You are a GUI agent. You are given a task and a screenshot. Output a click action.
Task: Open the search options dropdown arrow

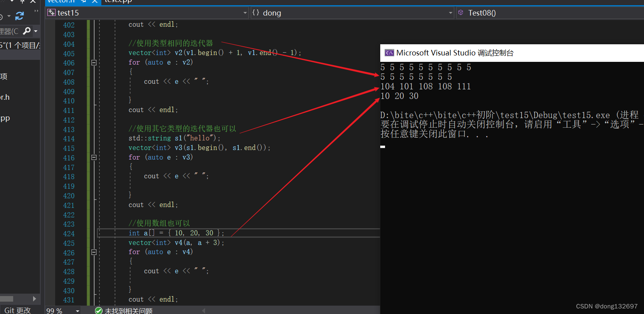point(36,31)
